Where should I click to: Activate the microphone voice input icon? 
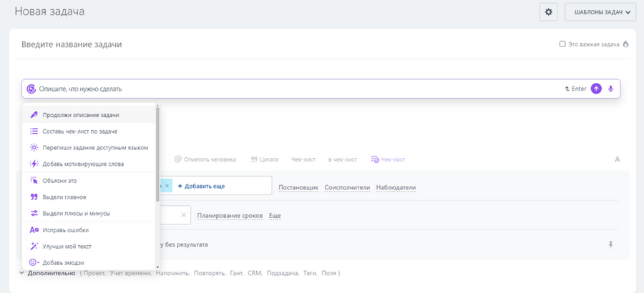[x=611, y=89]
